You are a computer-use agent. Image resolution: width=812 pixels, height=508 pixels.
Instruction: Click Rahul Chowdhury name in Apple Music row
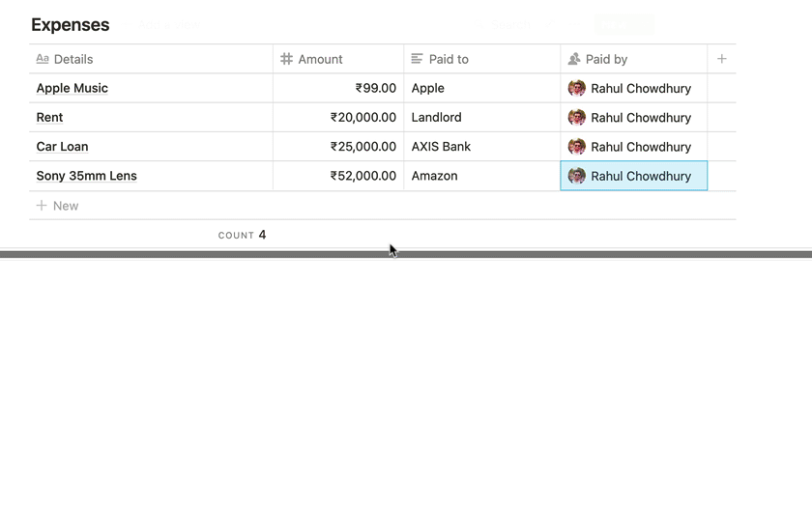[641, 89]
